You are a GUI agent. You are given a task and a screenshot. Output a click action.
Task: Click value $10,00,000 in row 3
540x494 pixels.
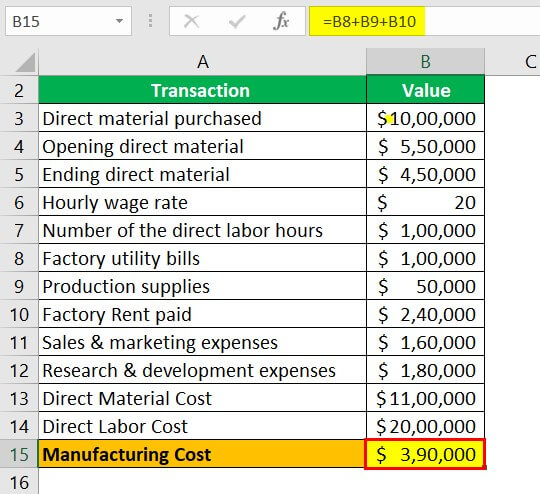pyautogui.click(x=426, y=118)
